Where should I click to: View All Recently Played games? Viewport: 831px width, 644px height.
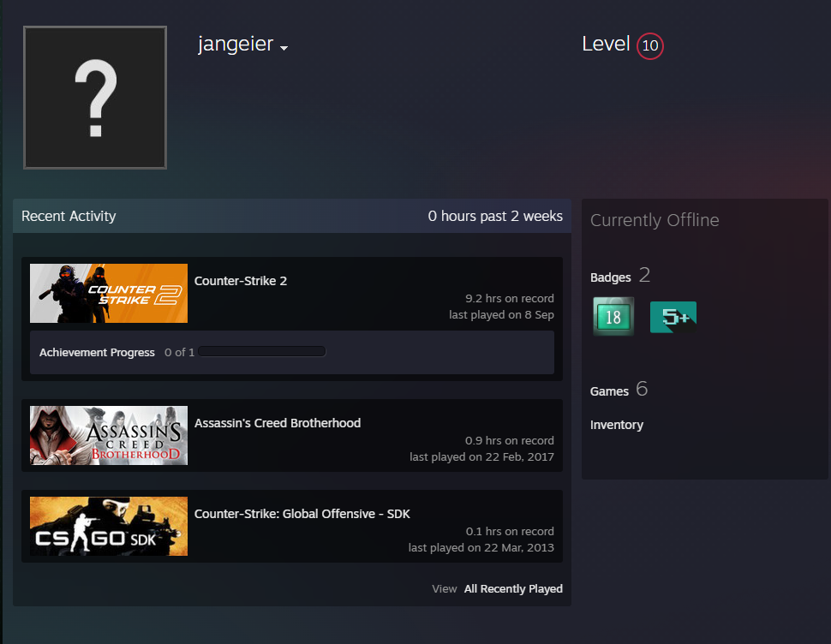(513, 589)
